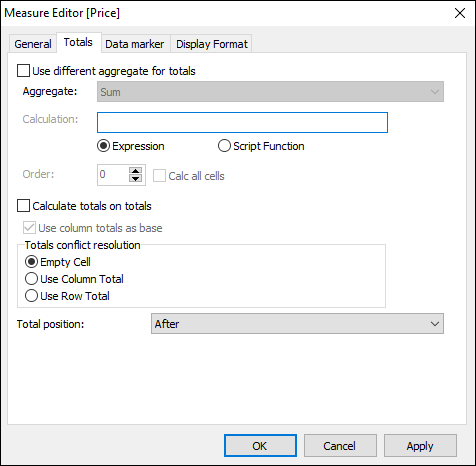The height and width of the screenshot is (466, 476).
Task: Toggle Calc all cells checkbox
Action: (159, 176)
